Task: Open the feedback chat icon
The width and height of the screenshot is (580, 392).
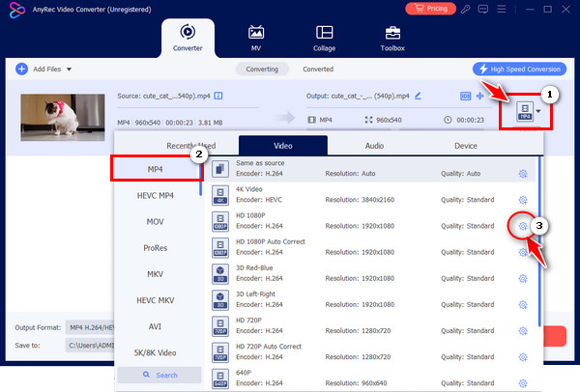Action: [483, 9]
